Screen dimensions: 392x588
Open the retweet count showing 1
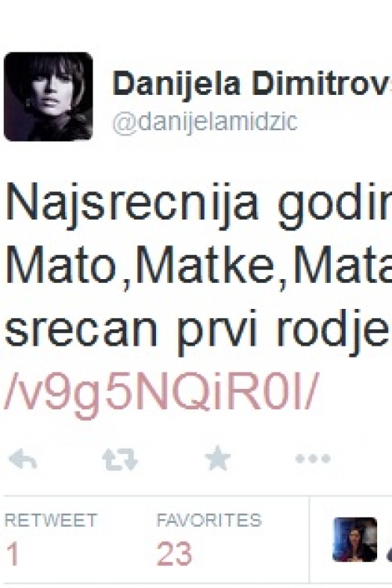(13, 554)
